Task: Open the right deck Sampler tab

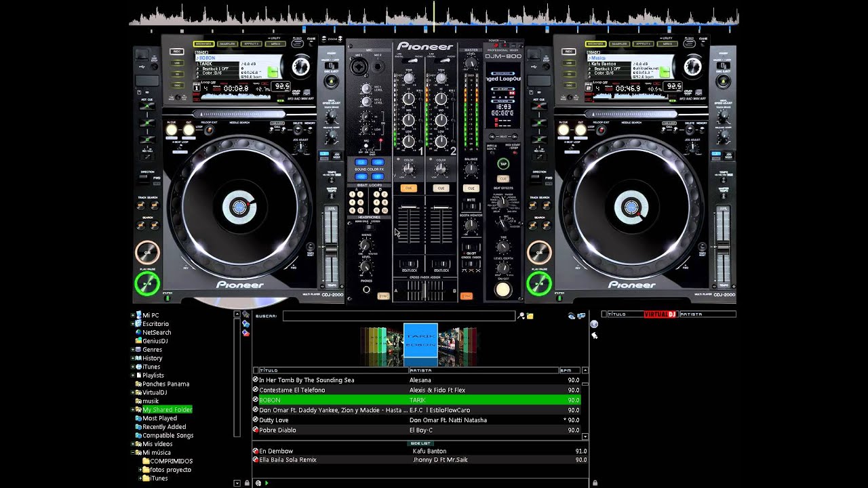Action: (x=621, y=43)
